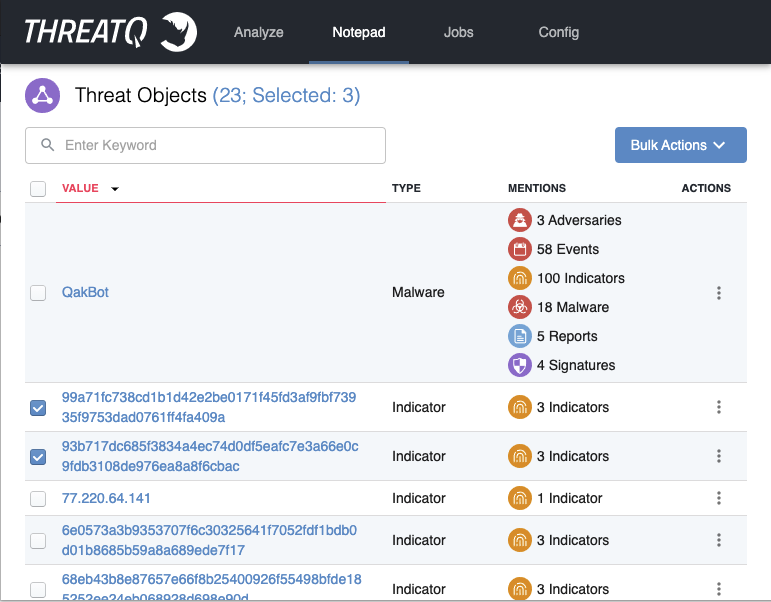
Task: Open actions menu for the 99a71fc738 row
Action: coord(719,407)
